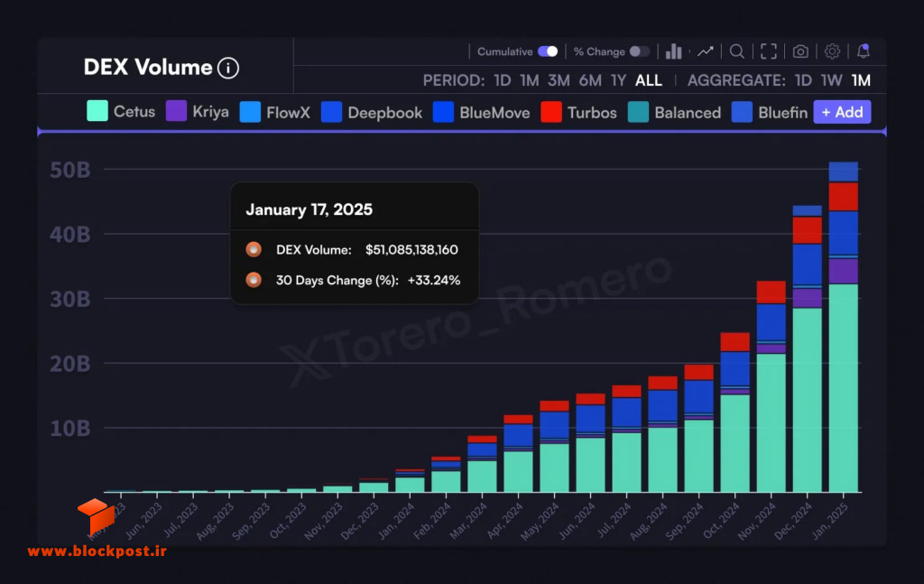Click the purple Kriya color swatch
The image size is (924, 584).
click(x=176, y=111)
